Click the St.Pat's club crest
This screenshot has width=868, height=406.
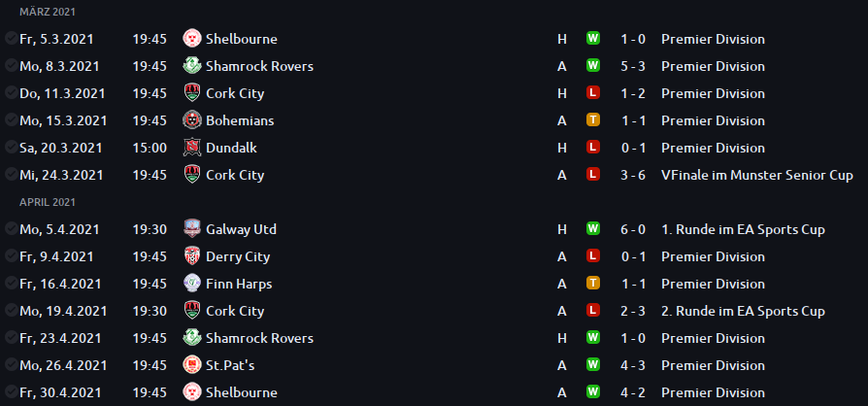191,365
